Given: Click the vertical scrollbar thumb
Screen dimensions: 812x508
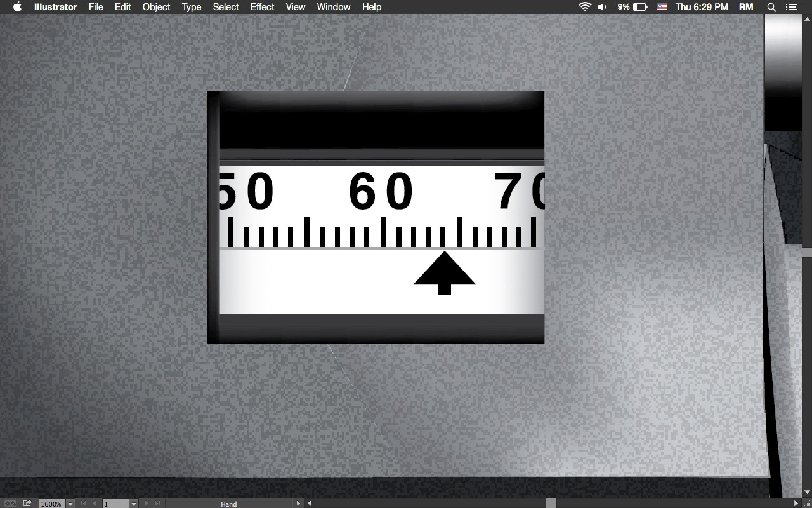Looking at the screenshot, I should point(807,252).
